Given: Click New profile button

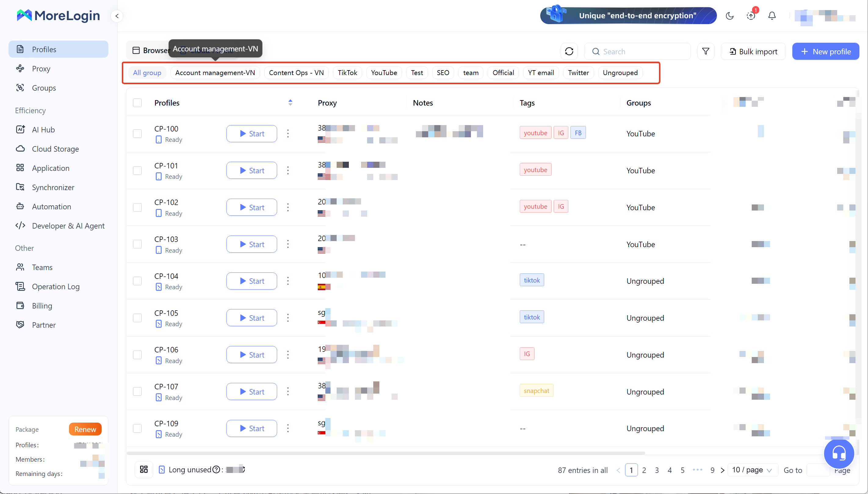Looking at the screenshot, I should pyautogui.click(x=826, y=51).
